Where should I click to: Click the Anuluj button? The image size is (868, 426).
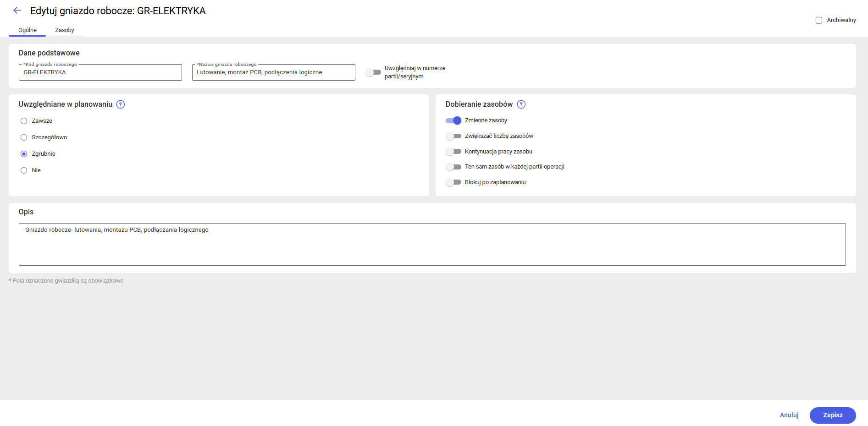[789, 415]
